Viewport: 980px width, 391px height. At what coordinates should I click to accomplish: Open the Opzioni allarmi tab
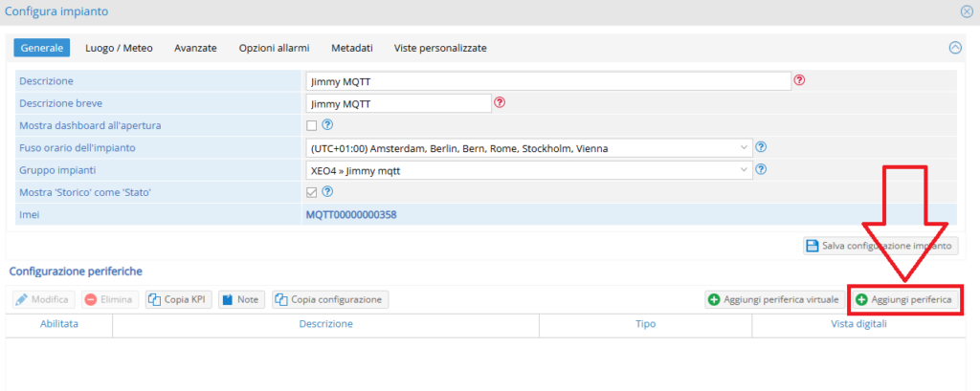pos(274,48)
